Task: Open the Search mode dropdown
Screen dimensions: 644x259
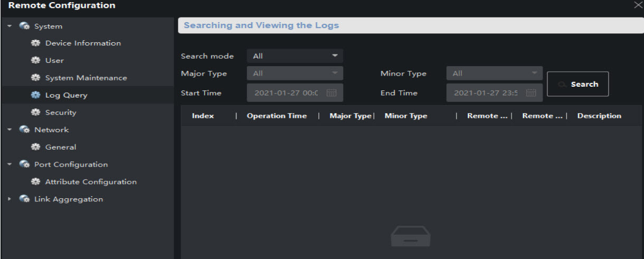Action: click(295, 56)
